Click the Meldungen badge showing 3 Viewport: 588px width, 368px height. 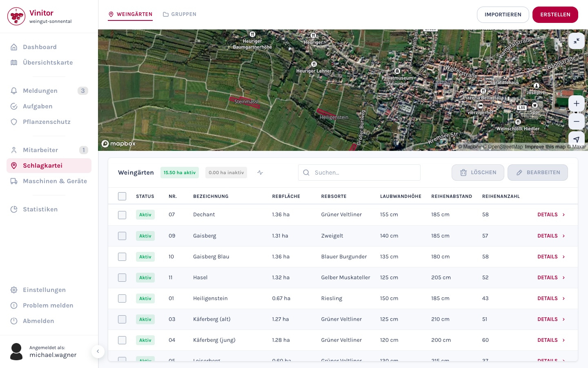[83, 91]
